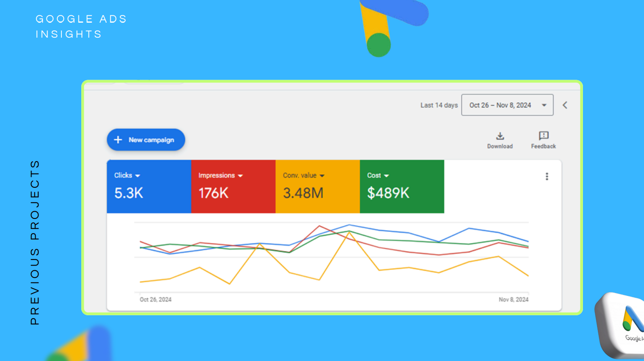Click the Download icon
Screen dimensions: 644x361
coord(500,136)
